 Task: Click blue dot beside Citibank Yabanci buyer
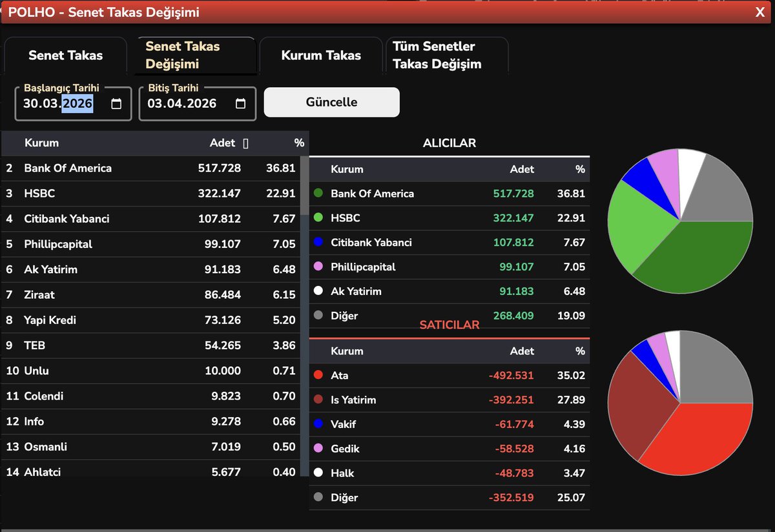(318, 242)
